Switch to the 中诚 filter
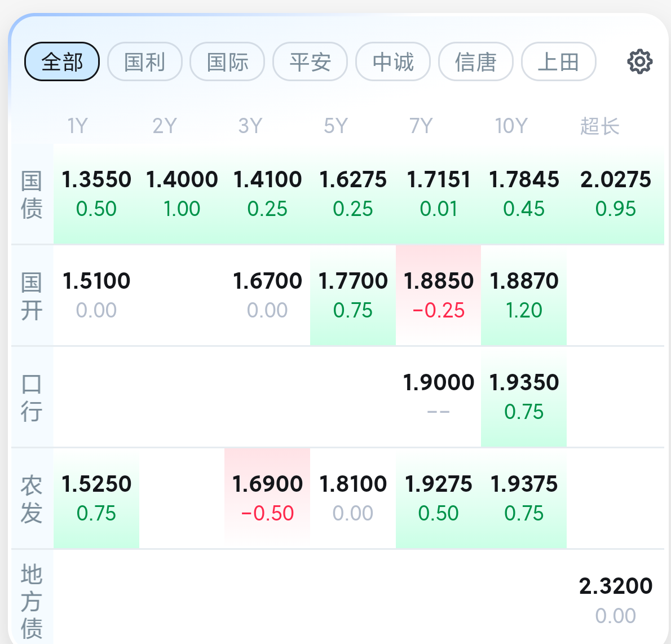 pyautogui.click(x=393, y=61)
